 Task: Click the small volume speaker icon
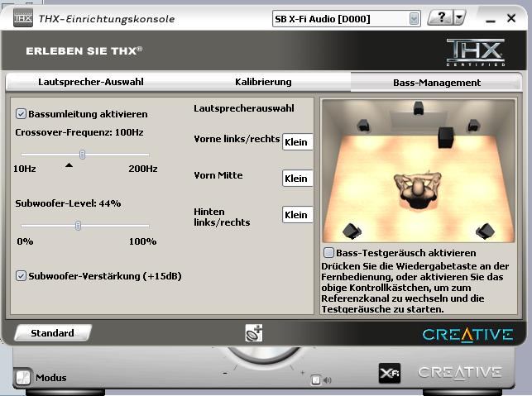click(327, 380)
